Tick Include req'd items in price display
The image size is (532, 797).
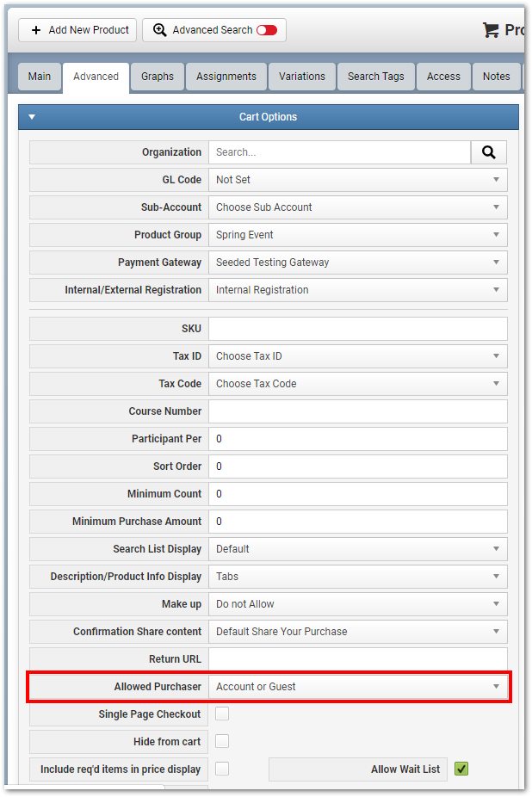click(222, 769)
